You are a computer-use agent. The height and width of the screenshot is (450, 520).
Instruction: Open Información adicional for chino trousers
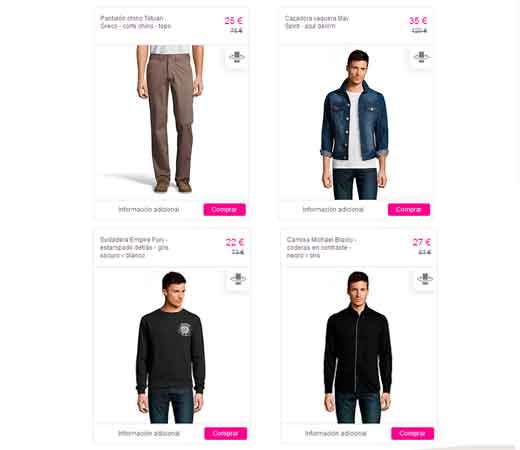tap(149, 210)
